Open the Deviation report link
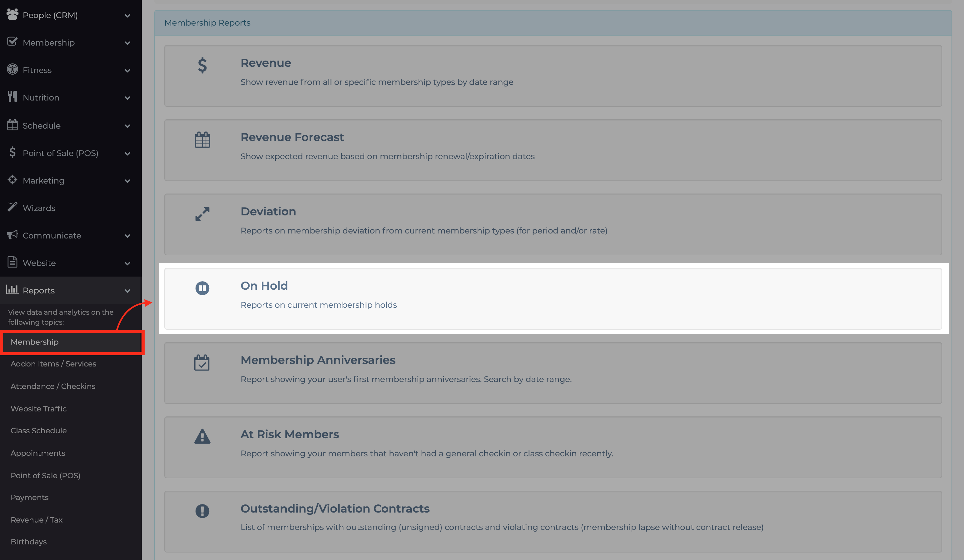The width and height of the screenshot is (964, 560). point(268,211)
